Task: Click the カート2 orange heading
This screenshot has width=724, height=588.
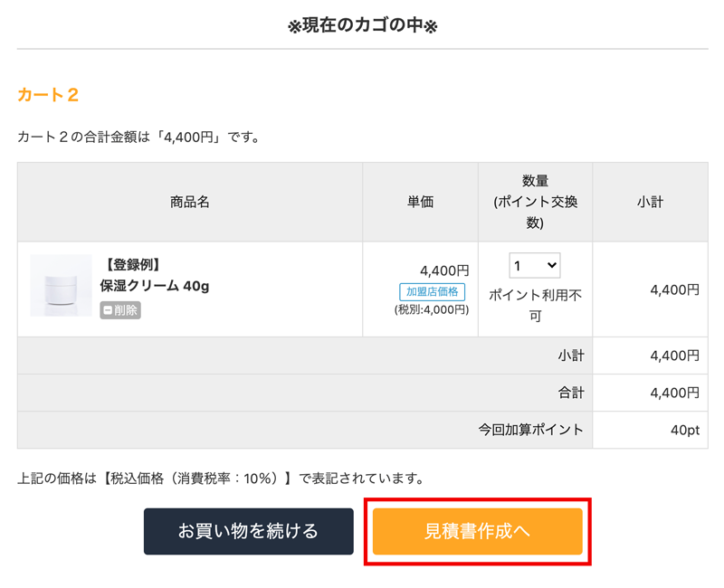Action: pyautogui.click(x=48, y=95)
